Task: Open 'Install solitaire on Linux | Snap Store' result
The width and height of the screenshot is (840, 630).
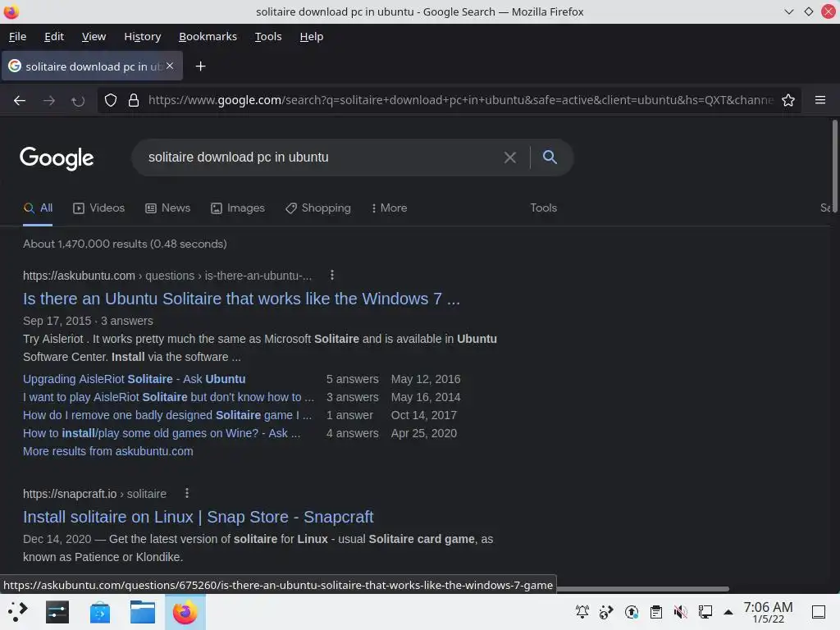Action: (x=198, y=517)
